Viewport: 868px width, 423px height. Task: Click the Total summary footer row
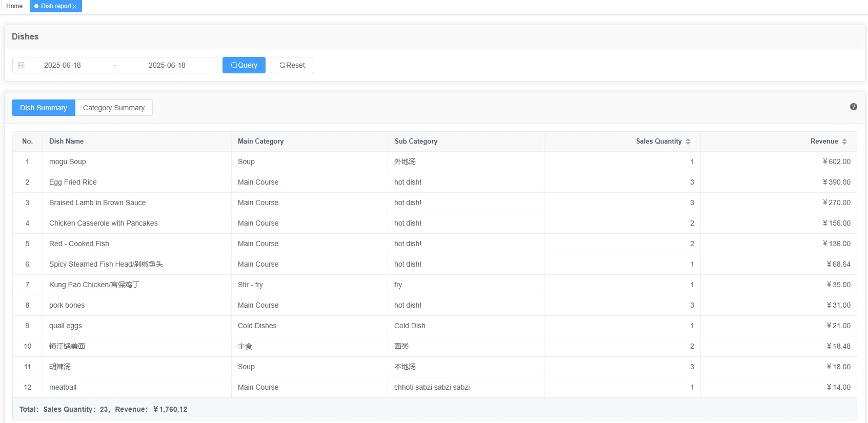(x=435, y=409)
